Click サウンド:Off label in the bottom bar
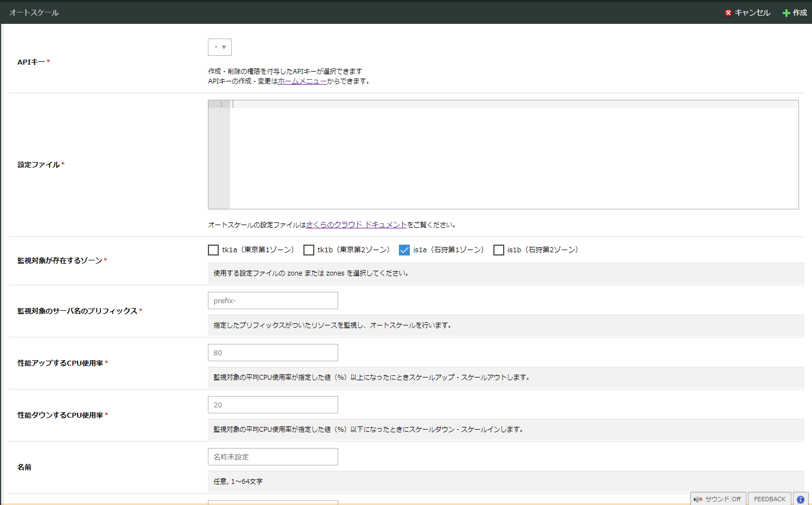This screenshot has height=505, width=812. click(x=722, y=500)
